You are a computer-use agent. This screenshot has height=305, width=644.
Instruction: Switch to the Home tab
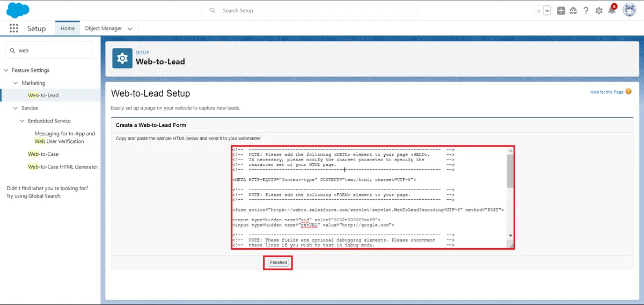[x=68, y=28]
